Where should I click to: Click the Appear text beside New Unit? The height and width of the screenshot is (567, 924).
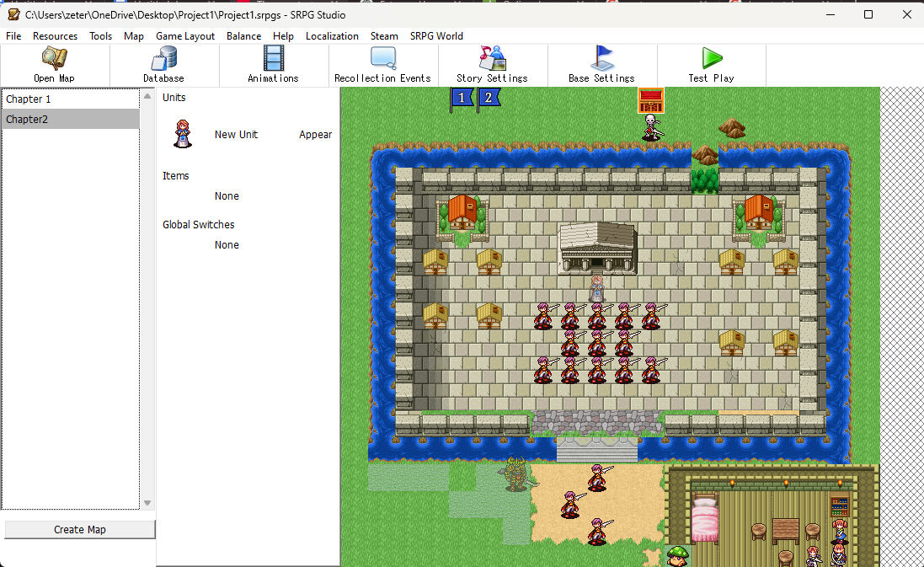pos(315,135)
